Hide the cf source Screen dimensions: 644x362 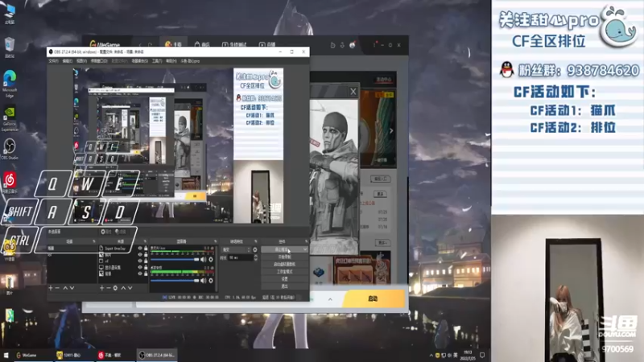pos(140,261)
